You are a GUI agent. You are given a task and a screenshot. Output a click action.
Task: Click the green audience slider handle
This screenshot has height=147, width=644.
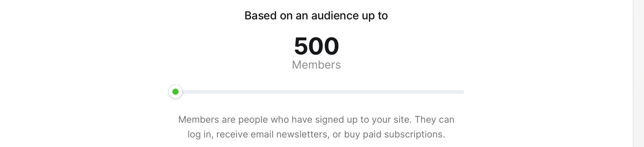point(175,92)
